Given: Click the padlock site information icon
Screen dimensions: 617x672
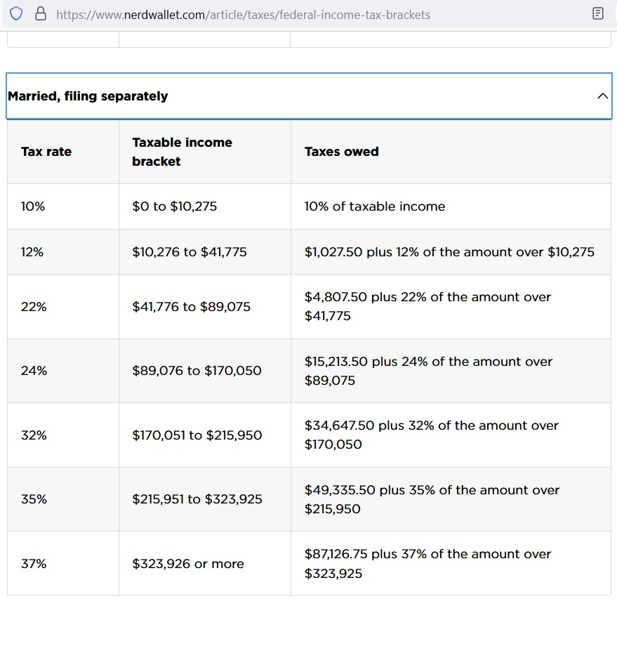Looking at the screenshot, I should click(40, 13).
